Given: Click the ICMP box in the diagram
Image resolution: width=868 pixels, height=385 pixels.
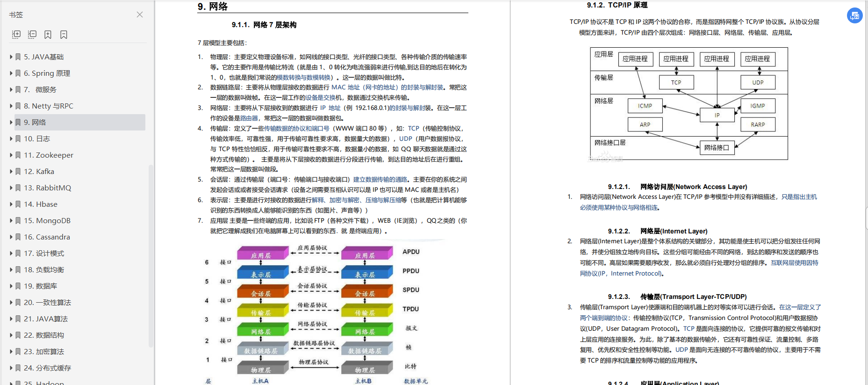Looking at the screenshot, I should coord(645,106).
